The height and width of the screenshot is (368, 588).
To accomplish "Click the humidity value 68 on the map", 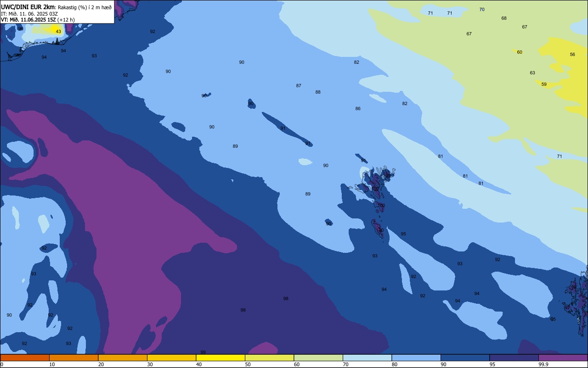I will point(504,18).
